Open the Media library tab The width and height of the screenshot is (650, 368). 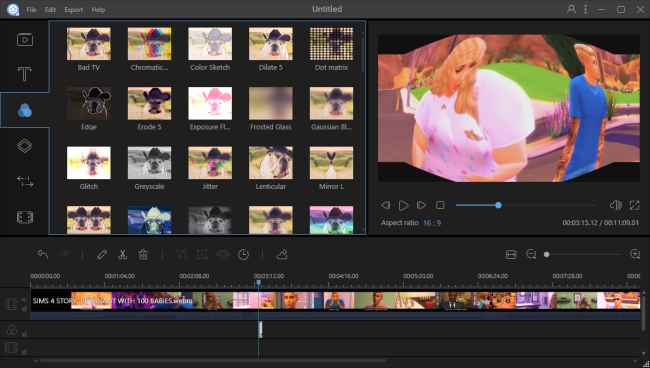(x=25, y=40)
